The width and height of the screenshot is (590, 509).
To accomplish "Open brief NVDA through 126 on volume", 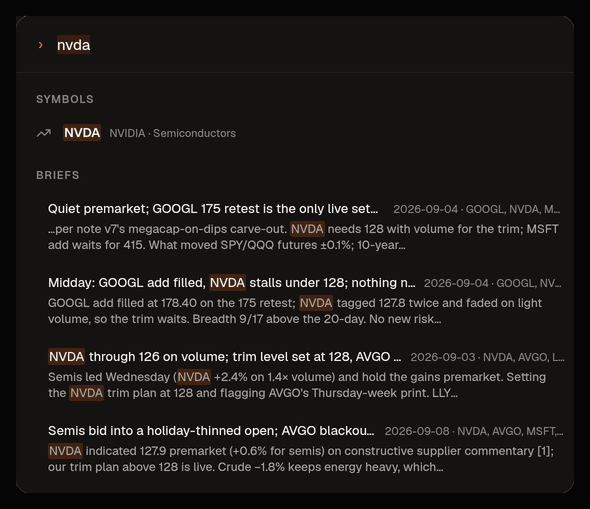I will point(225,357).
